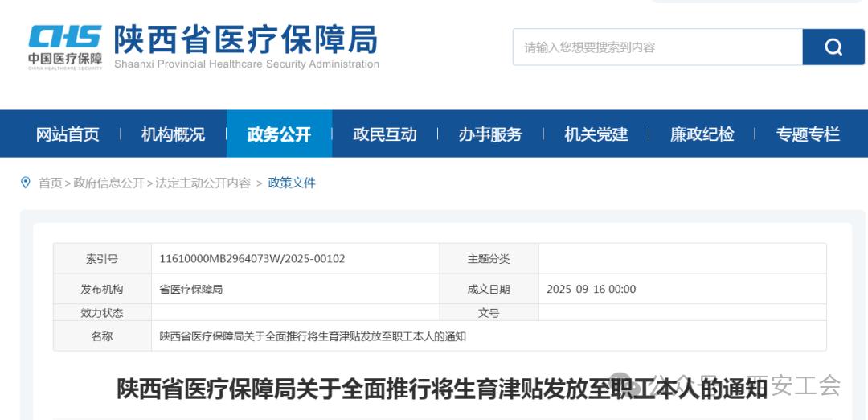Select the 政务公开 navigation tab

coord(279,134)
